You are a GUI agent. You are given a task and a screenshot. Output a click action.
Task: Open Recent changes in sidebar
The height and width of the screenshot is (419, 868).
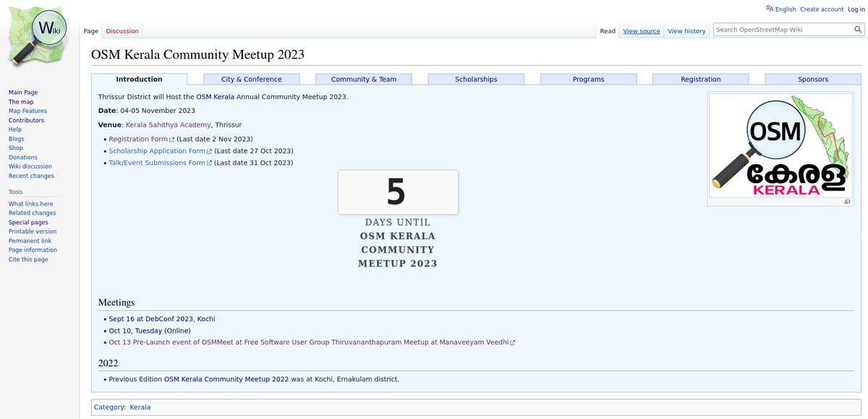tap(31, 176)
